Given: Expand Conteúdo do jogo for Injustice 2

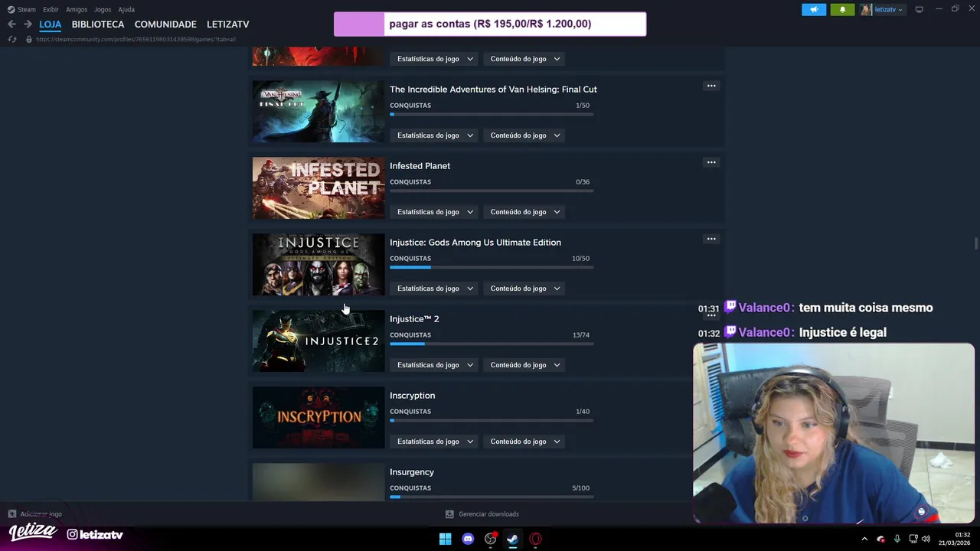Looking at the screenshot, I should (524, 365).
